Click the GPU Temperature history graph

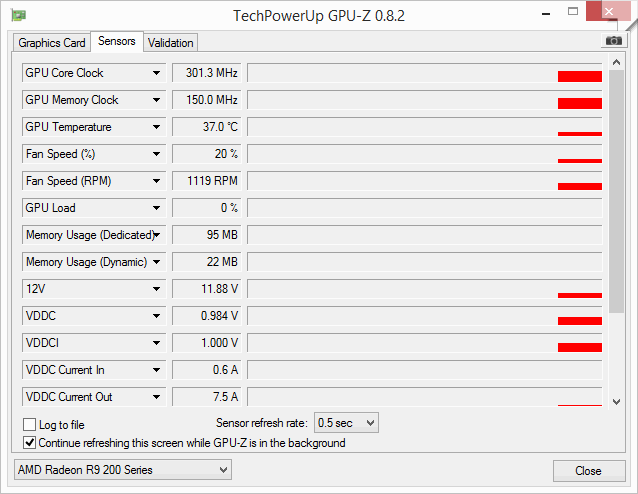tap(425, 127)
